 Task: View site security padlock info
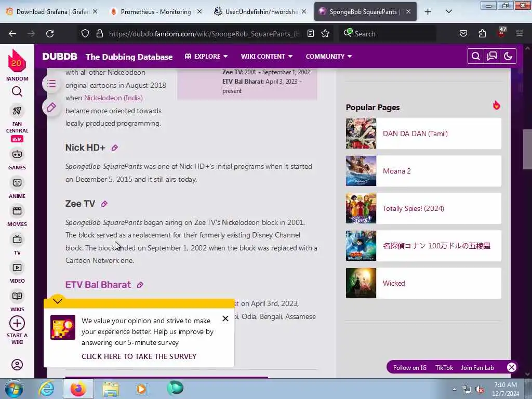99,34
